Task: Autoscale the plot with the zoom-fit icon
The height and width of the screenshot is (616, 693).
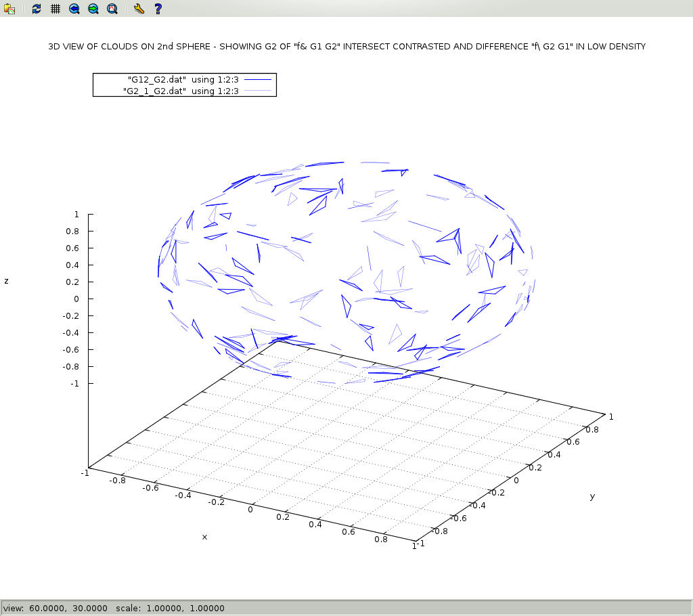Action: (x=112, y=9)
